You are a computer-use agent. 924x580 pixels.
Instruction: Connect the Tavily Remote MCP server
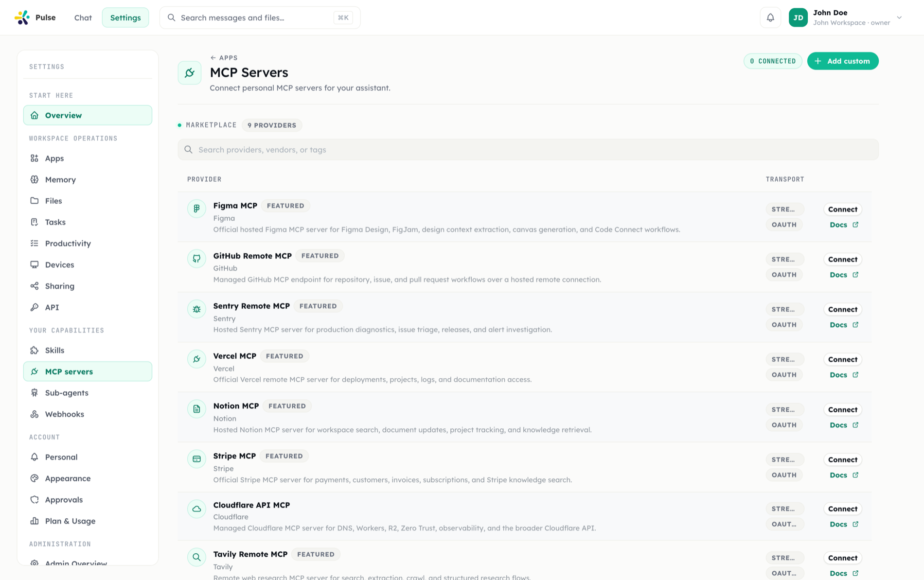coord(843,558)
